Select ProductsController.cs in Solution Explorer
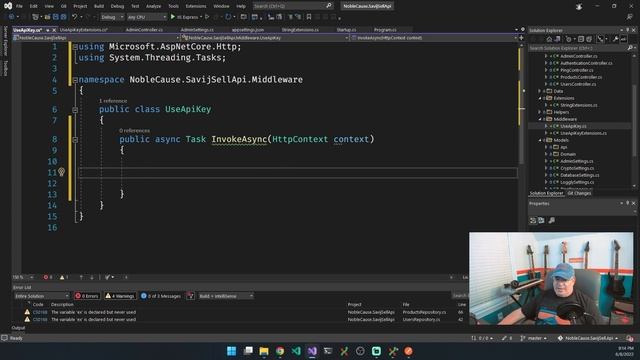Screen dimensions: 640x360 (x=581, y=77)
